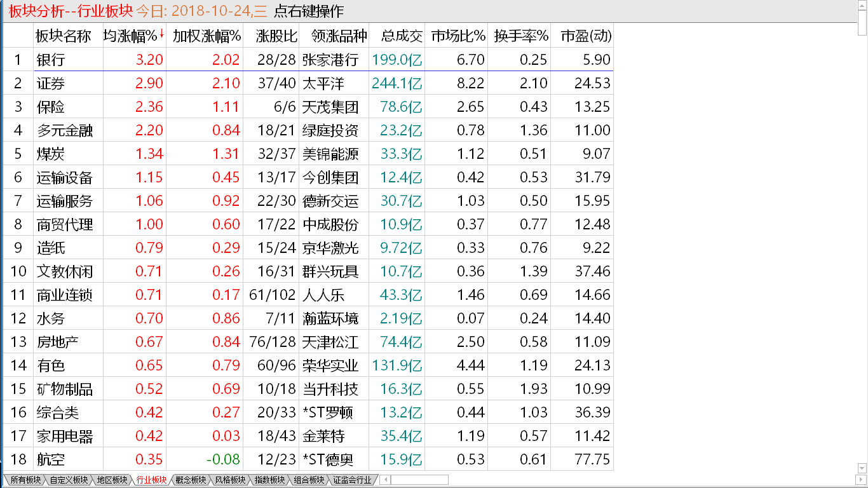Click leading stock 美锦能源
This screenshot has height=488, width=868.
pyautogui.click(x=330, y=154)
